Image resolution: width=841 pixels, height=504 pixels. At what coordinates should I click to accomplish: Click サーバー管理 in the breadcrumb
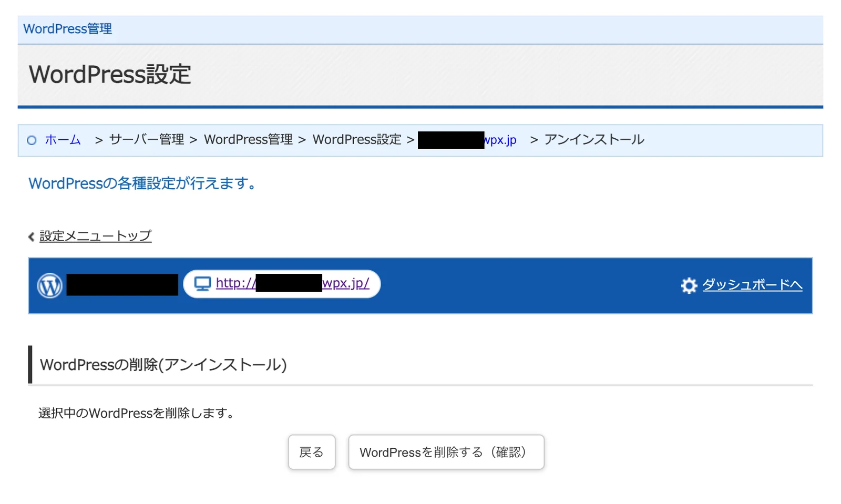(x=147, y=140)
